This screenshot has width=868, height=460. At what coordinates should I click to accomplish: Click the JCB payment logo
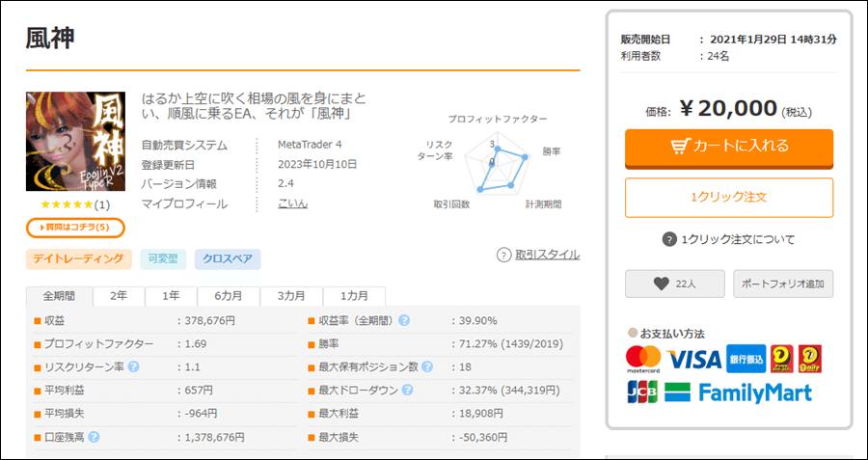642,392
